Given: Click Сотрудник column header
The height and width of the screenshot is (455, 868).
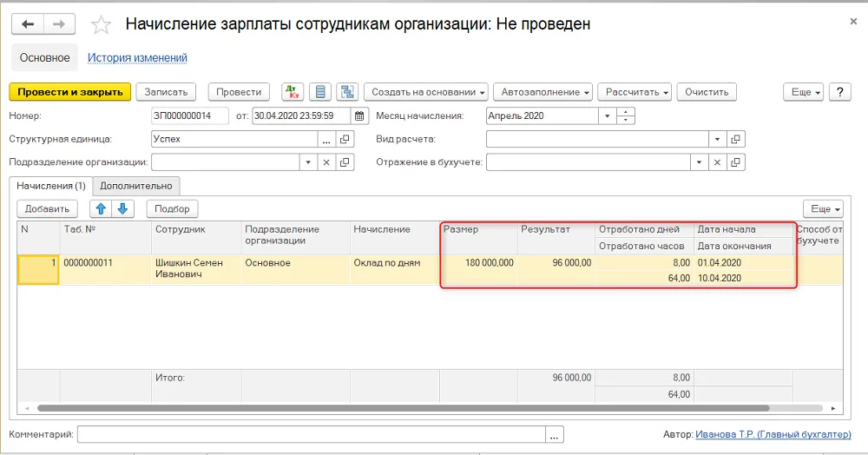Looking at the screenshot, I should point(196,238).
